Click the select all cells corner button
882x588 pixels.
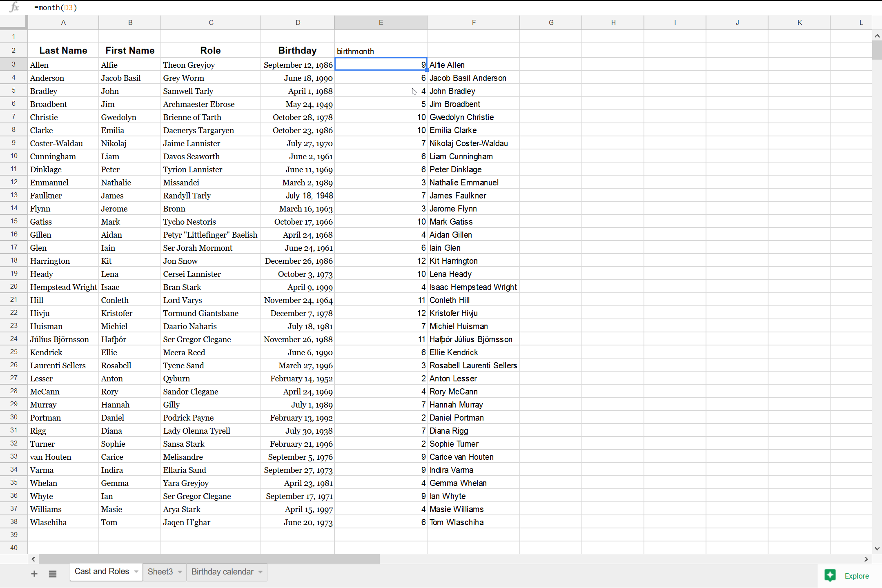pyautogui.click(x=13, y=22)
